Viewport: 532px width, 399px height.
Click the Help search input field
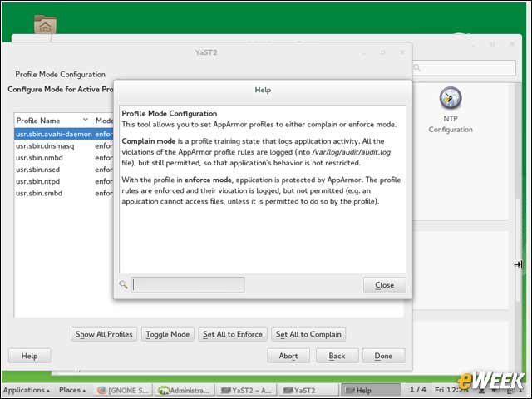[188, 284]
